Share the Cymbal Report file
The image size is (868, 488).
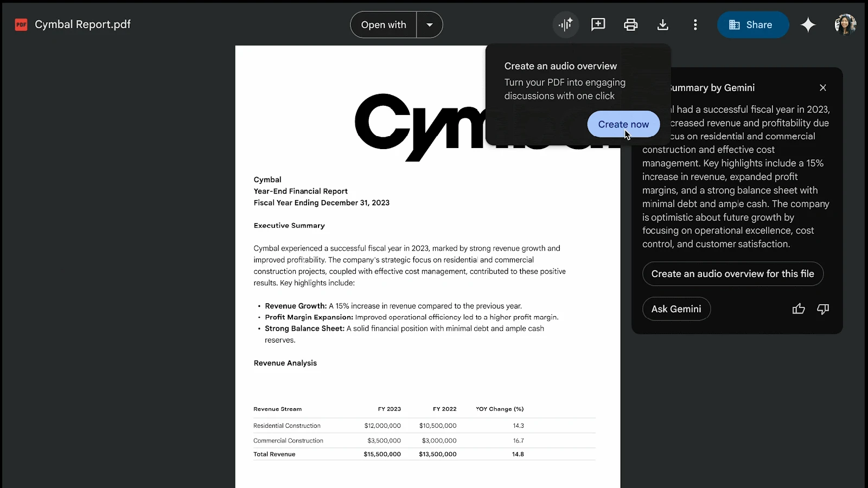(753, 24)
